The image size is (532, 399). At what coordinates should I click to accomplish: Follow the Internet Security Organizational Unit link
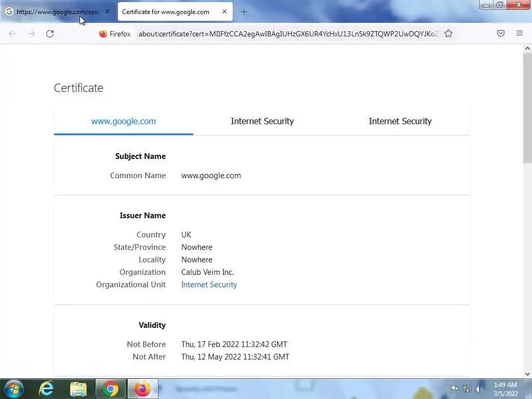pyautogui.click(x=209, y=285)
